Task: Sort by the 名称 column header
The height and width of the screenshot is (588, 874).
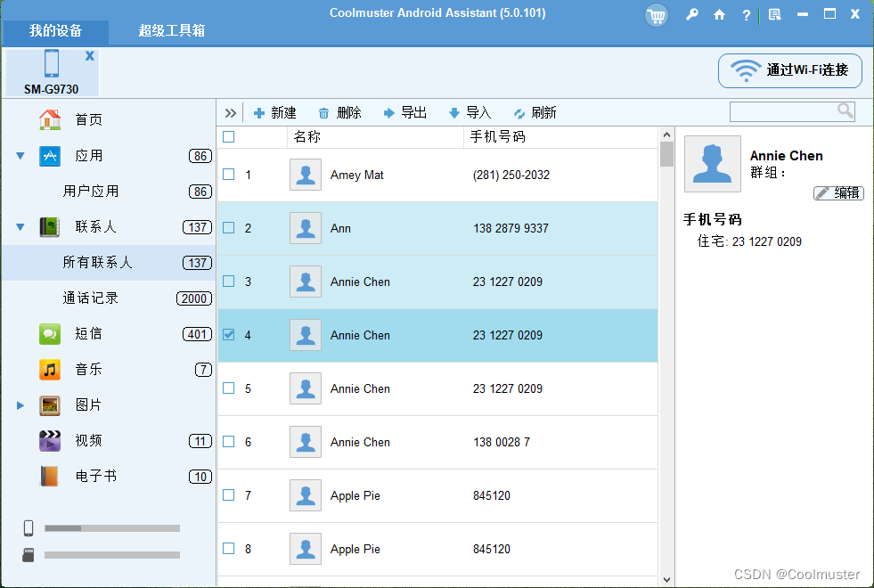Action: tap(375, 137)
